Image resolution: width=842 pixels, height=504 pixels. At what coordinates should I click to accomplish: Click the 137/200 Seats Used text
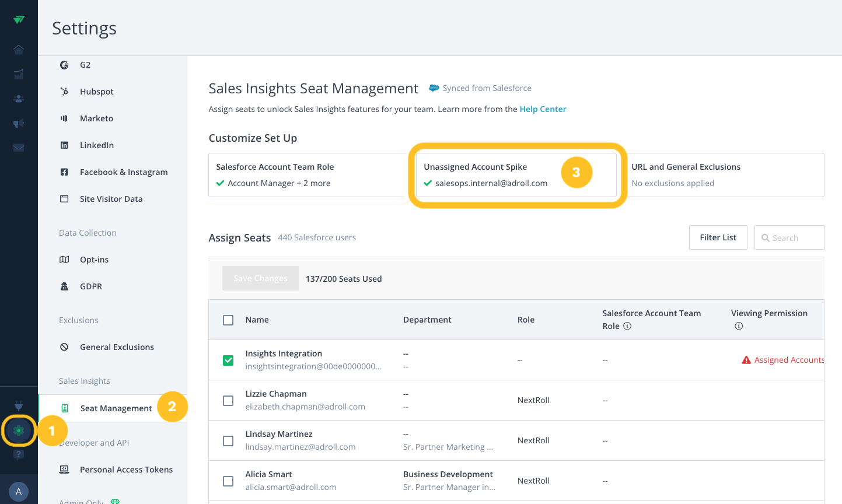click(x=344, y=279)
